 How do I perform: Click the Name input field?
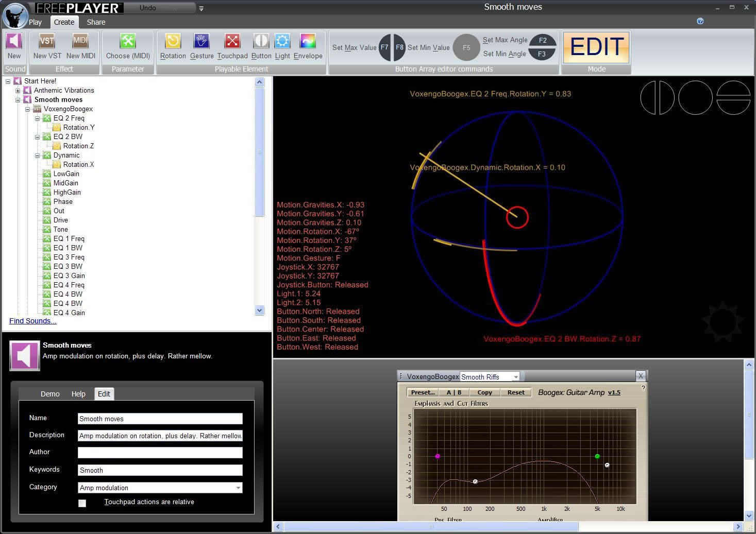[160, 419]
